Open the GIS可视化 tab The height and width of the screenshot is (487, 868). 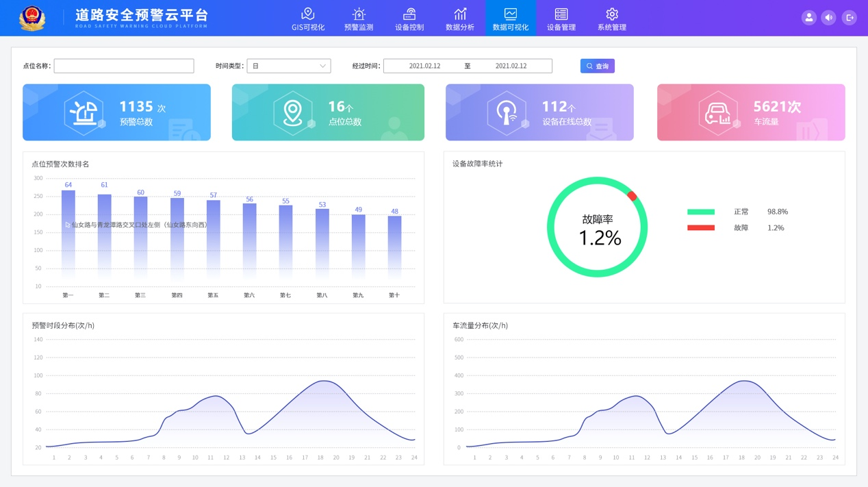coord(308,18)
